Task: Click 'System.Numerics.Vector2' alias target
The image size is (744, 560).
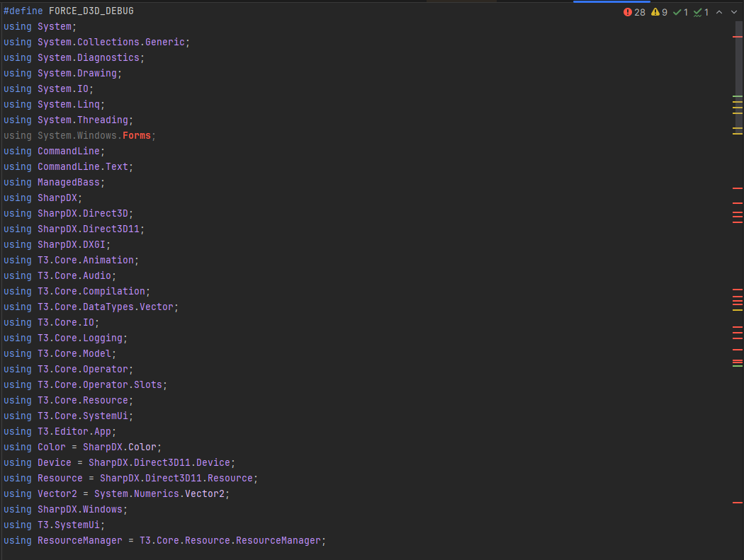Action: pos(159,494)
